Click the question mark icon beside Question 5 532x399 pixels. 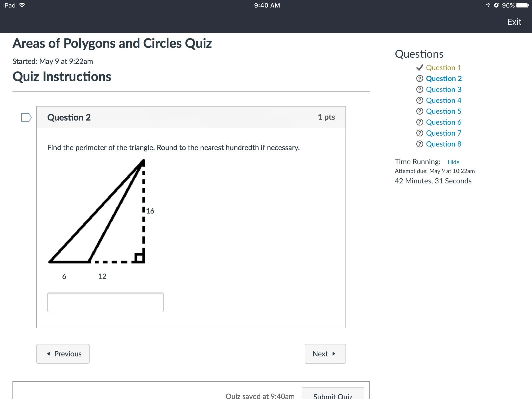tap(420, 111)
